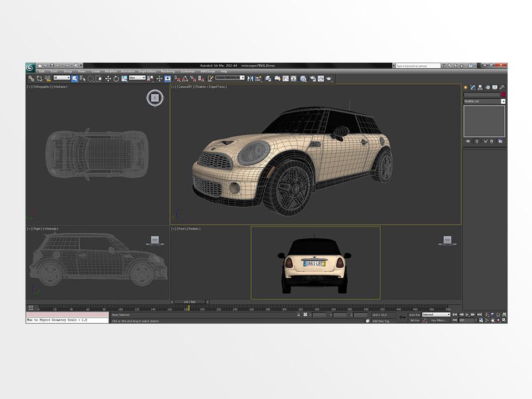Toggle Set Key mode

414,320
